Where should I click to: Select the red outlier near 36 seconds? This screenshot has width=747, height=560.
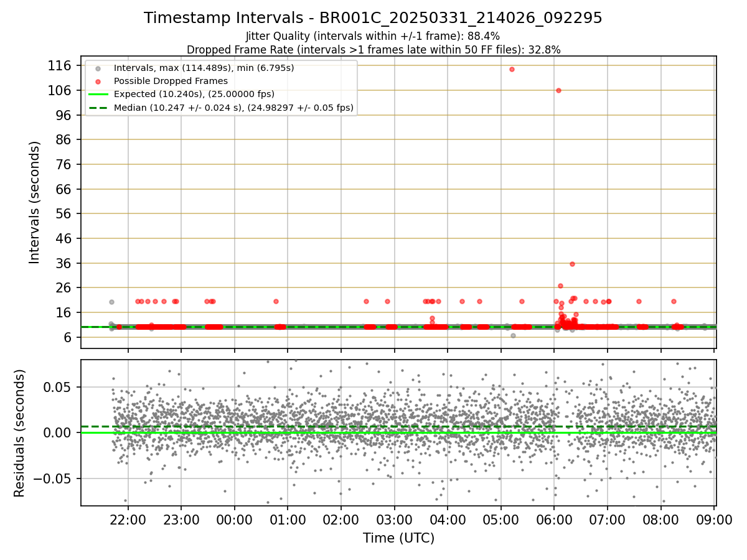[x=572, y=264]
